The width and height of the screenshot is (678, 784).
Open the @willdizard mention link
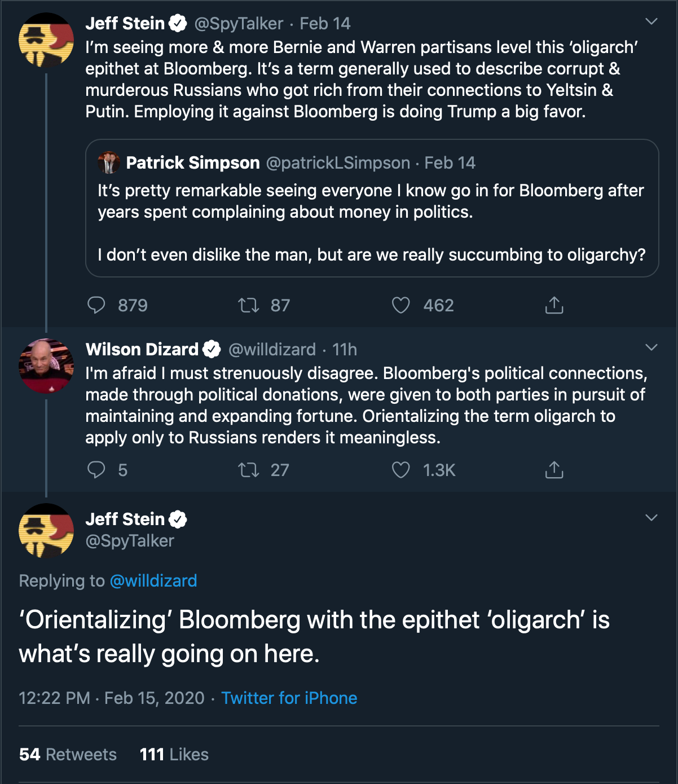[153, 580]
